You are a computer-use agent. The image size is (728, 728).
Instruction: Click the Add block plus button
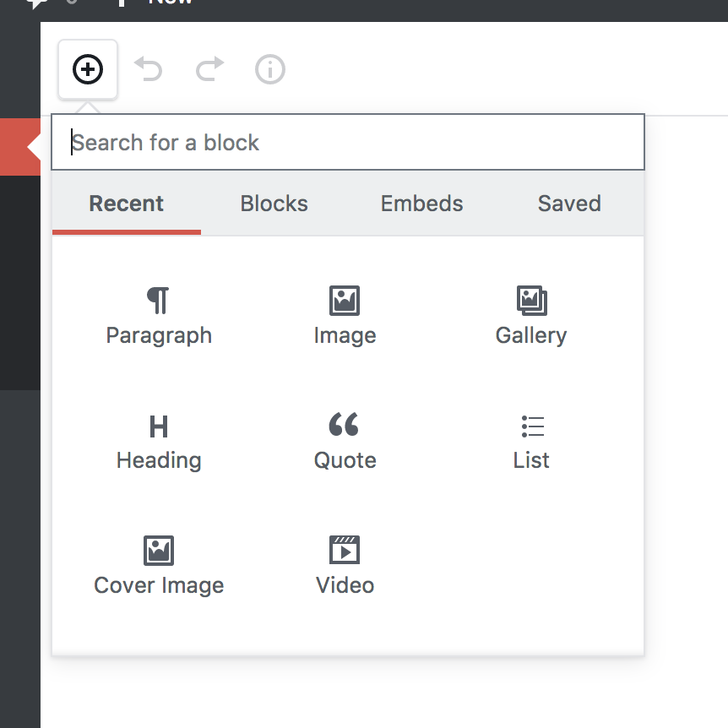(x=88, y=69)
